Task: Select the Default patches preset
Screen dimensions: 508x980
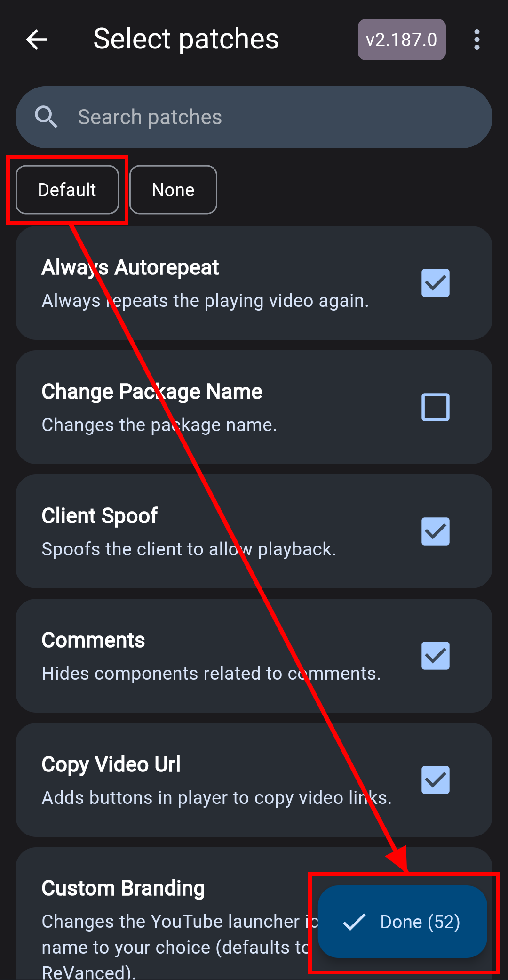Action: coord(67,190)
